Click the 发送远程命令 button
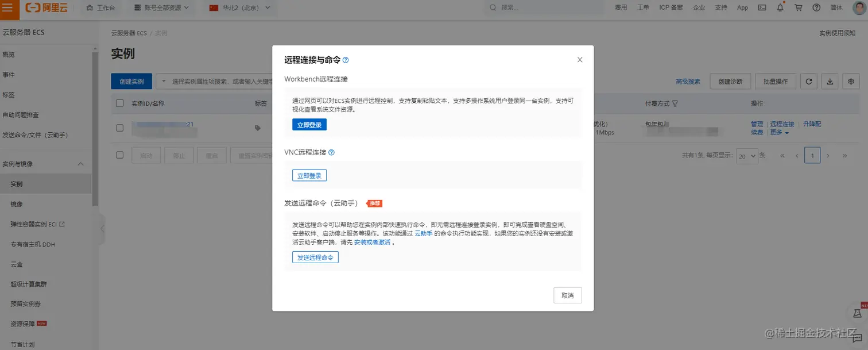The height and width of the screenshot is (350, 868). [x=315, y=257]
